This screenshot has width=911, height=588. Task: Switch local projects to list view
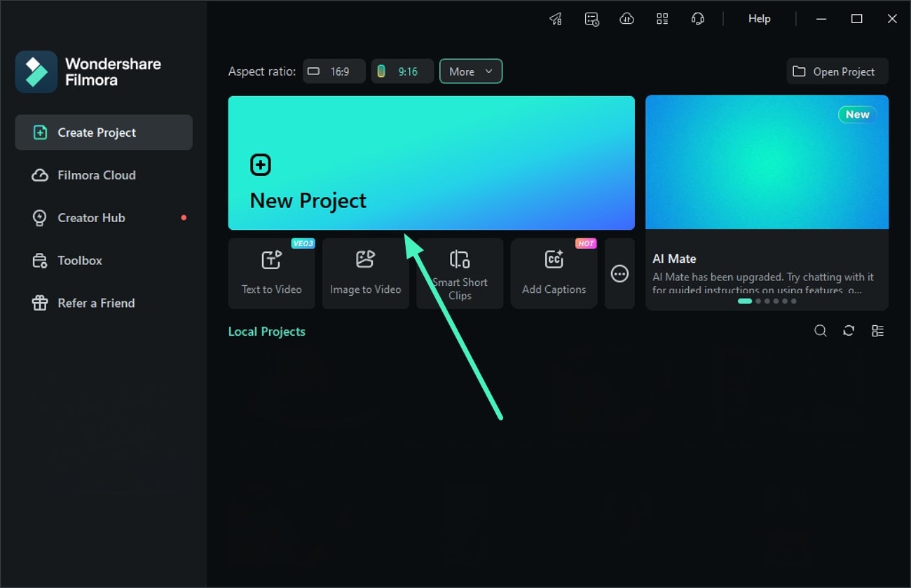pyautogui.click(x=877, y=331)
